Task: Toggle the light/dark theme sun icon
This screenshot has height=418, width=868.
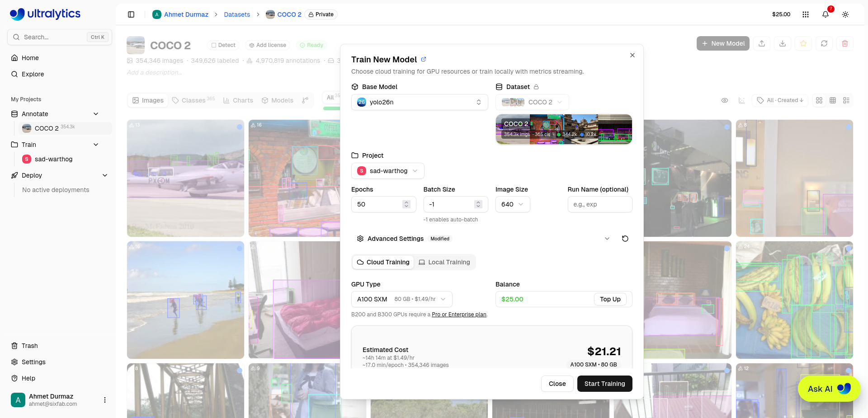Action: [845, 14]
